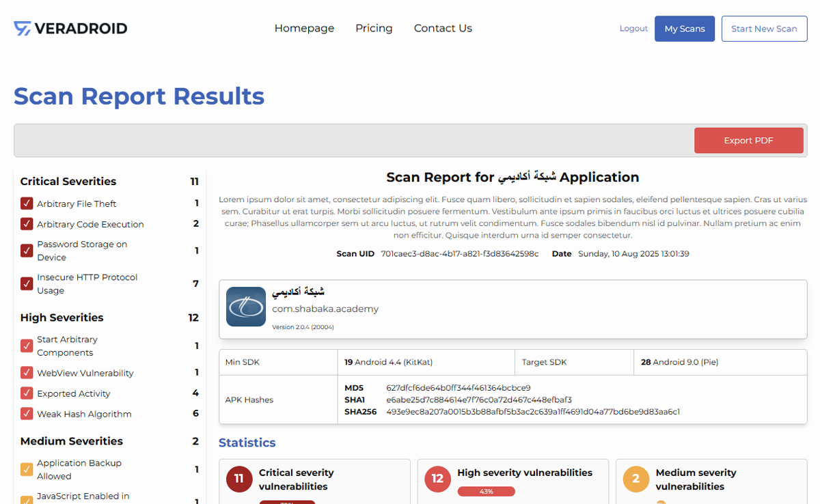Uncheck Arbitrary File Theft
820x504 pixels.
click(26, 204)
